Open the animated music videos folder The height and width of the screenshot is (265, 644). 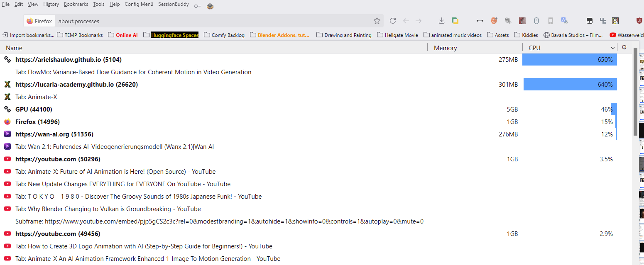click(453, 35)
